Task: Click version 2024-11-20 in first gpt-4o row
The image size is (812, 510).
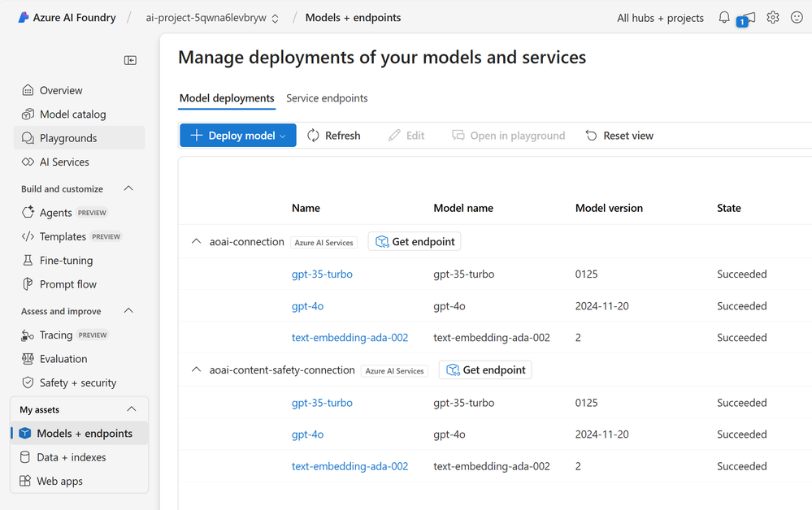Action: 601,306
